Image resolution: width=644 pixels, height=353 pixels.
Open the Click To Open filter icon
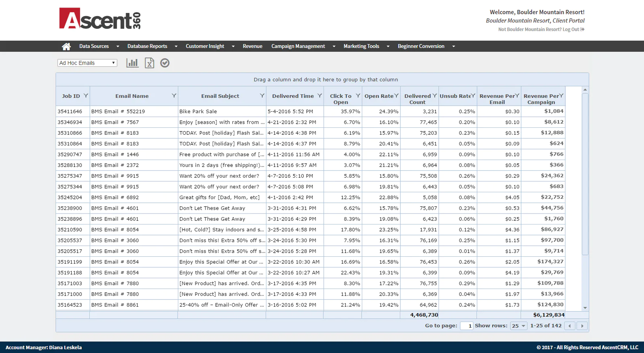point(358,96)
